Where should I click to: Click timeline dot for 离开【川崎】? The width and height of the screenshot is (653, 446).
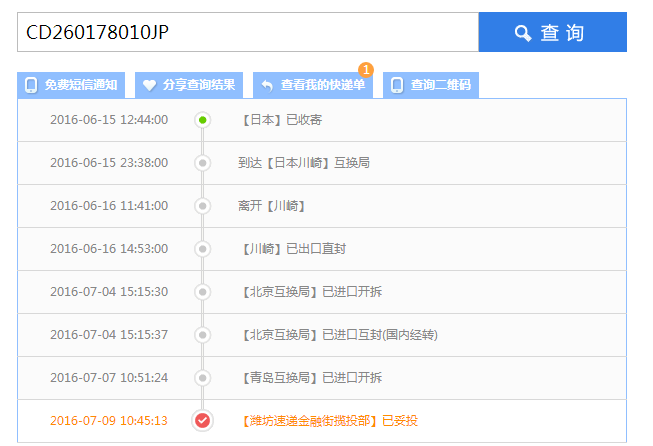[202, 206]
